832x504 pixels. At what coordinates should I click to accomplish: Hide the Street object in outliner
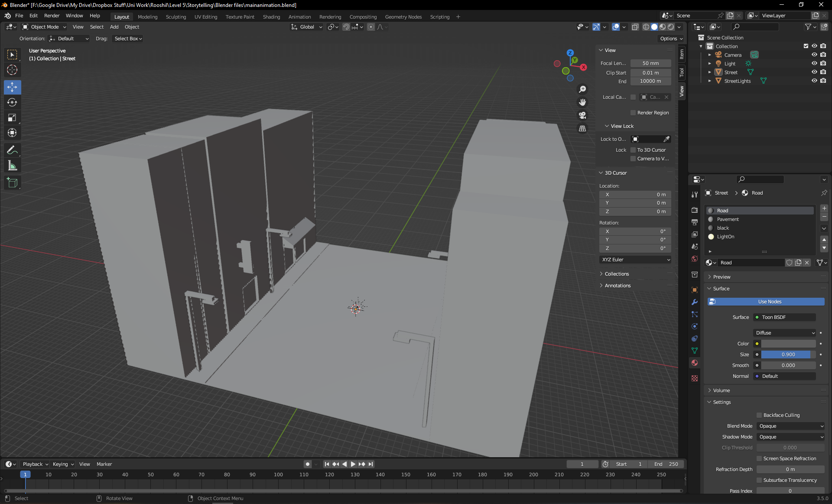[814, 72]
